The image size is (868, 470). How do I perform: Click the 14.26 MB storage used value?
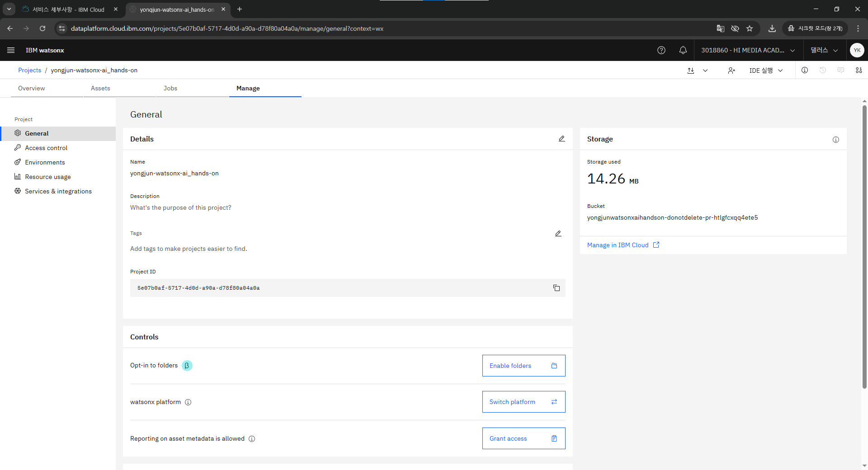613,179
